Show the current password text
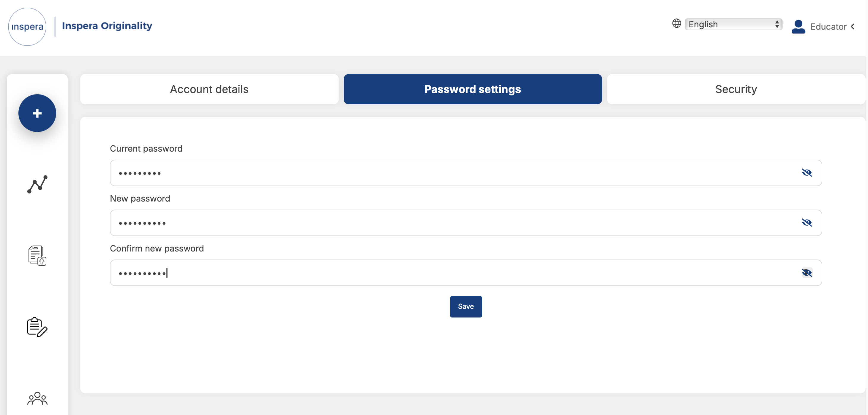This screenshot has height=415, width=868. (x=806, y=173)
